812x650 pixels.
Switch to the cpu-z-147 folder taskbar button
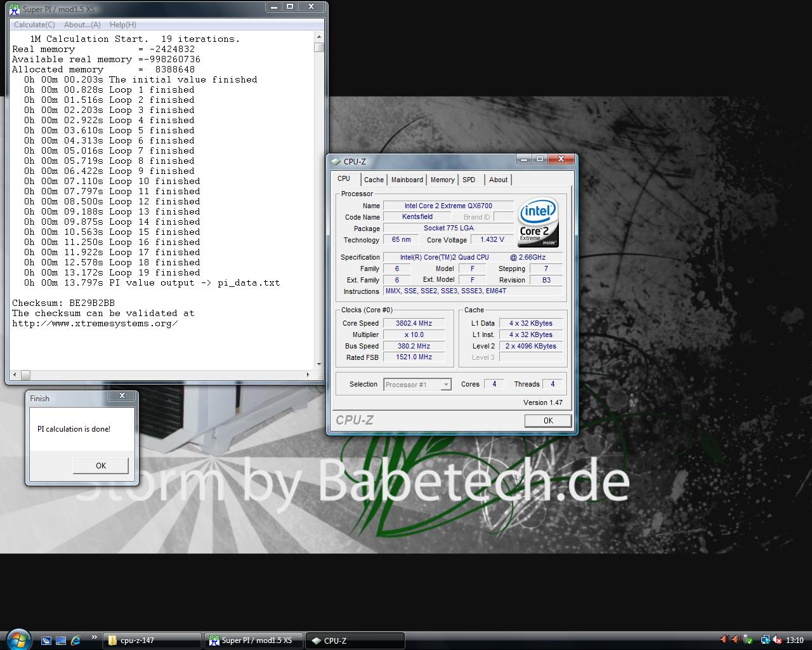pyautogui.click(x=152, y=640)
